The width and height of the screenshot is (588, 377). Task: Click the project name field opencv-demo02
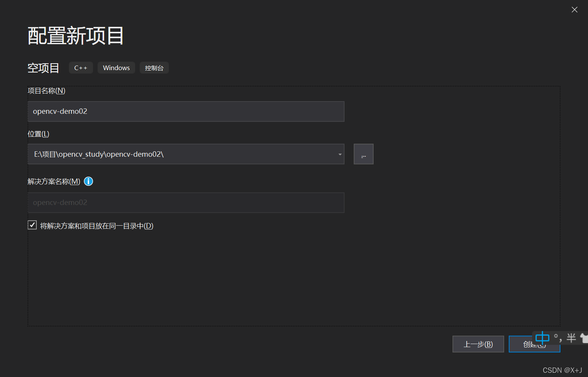pos(186,111)
